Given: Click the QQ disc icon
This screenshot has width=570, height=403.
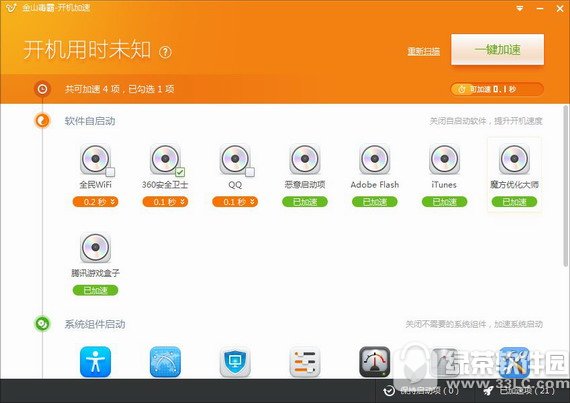Looking at the screenshot, I should (235, 159).
